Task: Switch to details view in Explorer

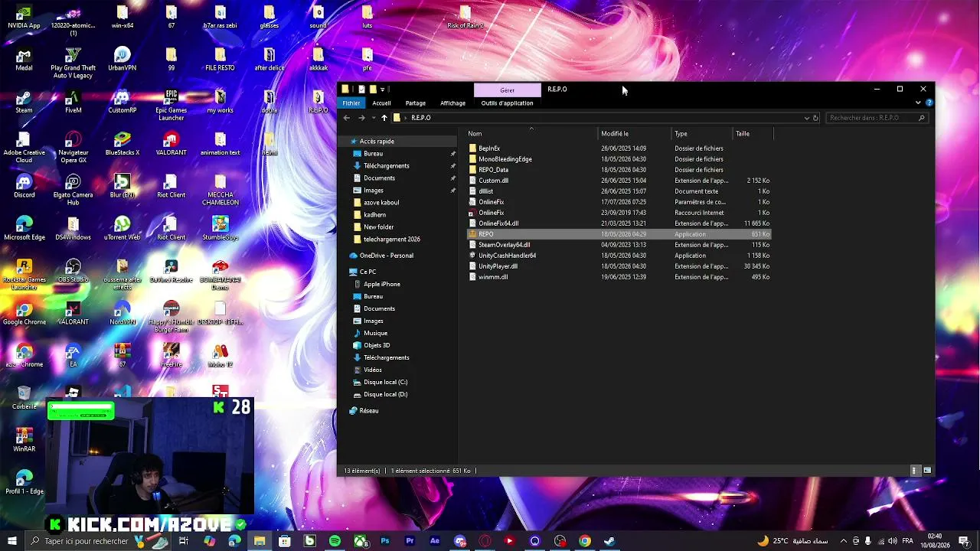Action: 914,471
